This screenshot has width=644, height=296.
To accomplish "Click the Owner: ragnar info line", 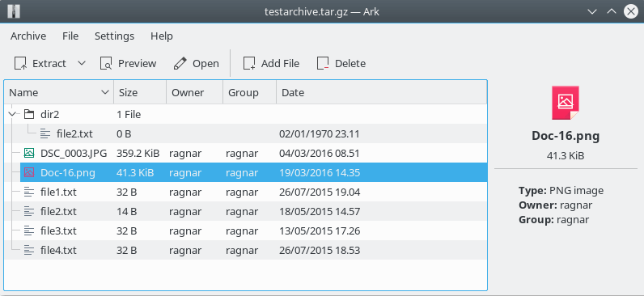I will tap(555, 205).
